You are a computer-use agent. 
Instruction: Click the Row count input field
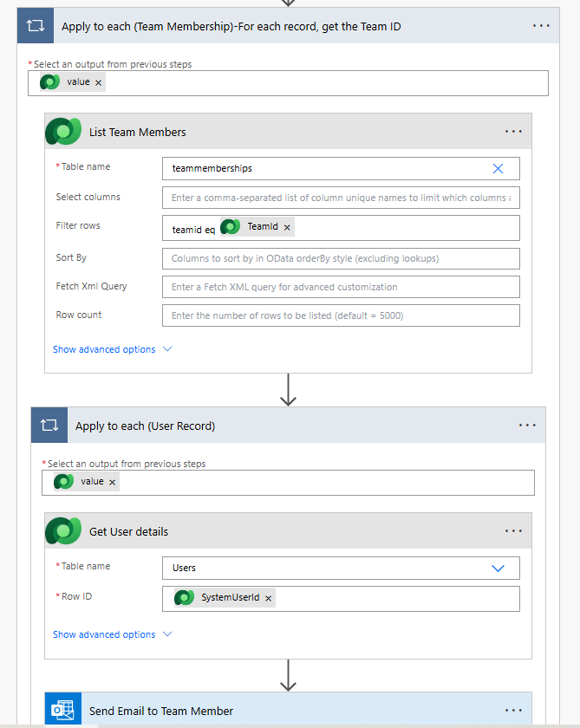341,315
